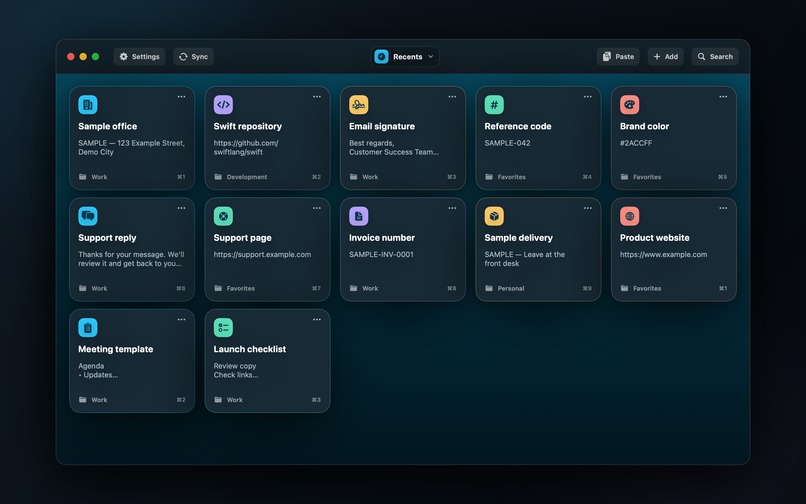Click the Swift repository title
Screen dimensions: 806x504
tap(248, 127)
